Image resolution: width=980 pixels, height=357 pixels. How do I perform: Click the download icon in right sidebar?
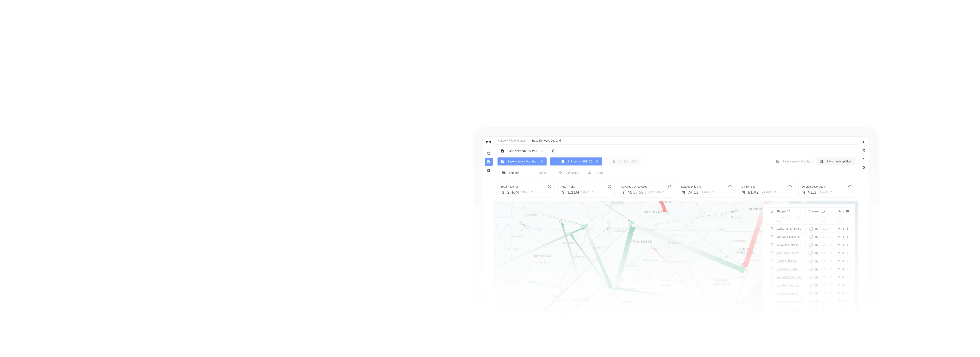pos(864,159)
